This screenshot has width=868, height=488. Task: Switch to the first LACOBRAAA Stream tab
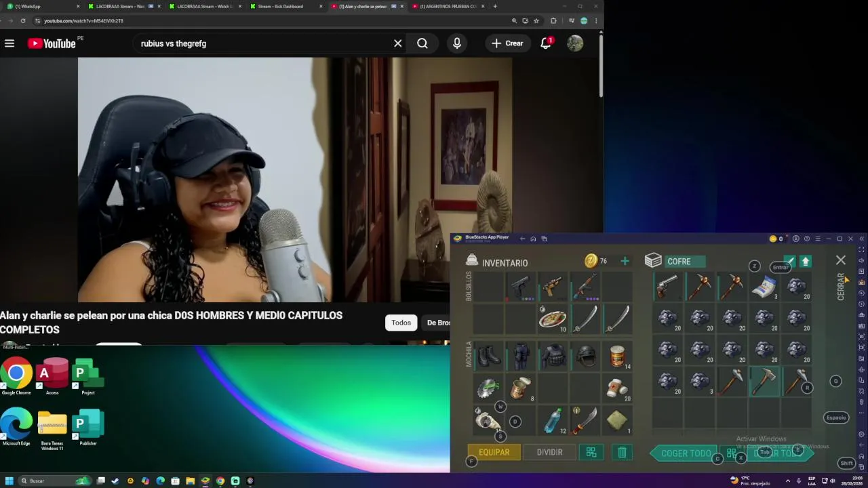124,6
